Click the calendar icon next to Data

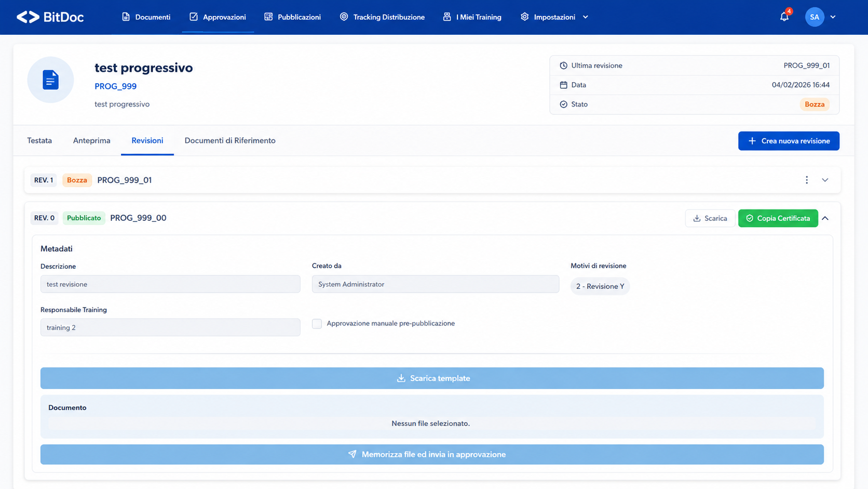563,85
